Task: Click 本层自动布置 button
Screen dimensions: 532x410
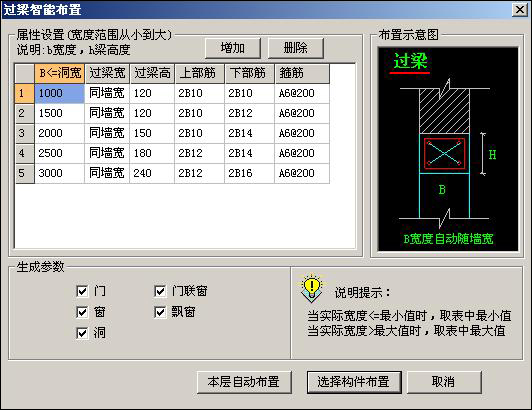Action: tap(244, 382)
